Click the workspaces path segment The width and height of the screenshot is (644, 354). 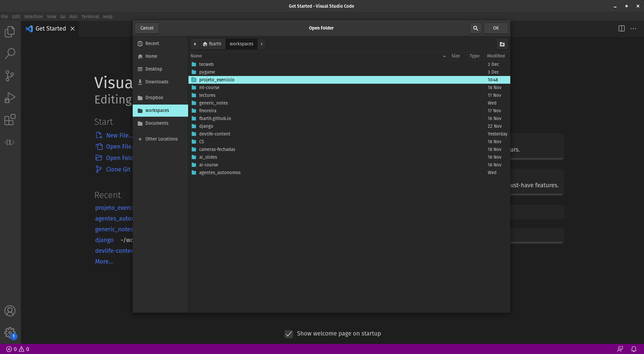pos(242,44)
